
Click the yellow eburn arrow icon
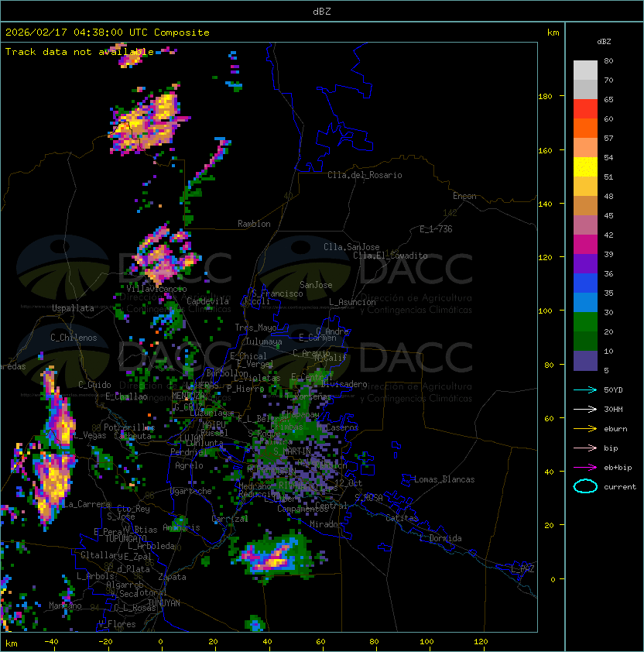point(585,429)
